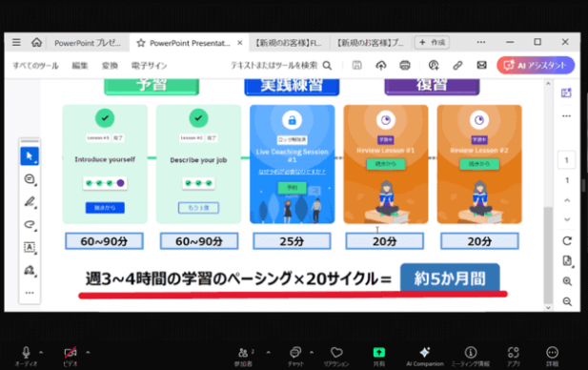
Task: Close the PowerPoint Presentation tab
Action: (239, 43)
